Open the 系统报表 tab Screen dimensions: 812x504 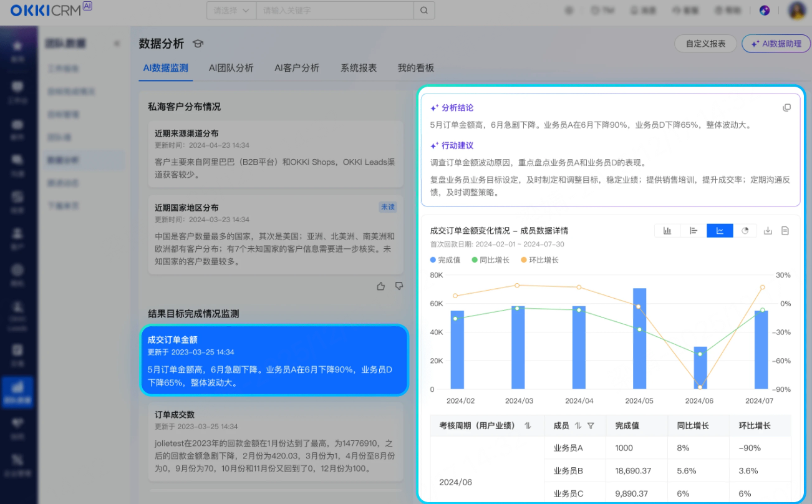(x=359, y=68)
